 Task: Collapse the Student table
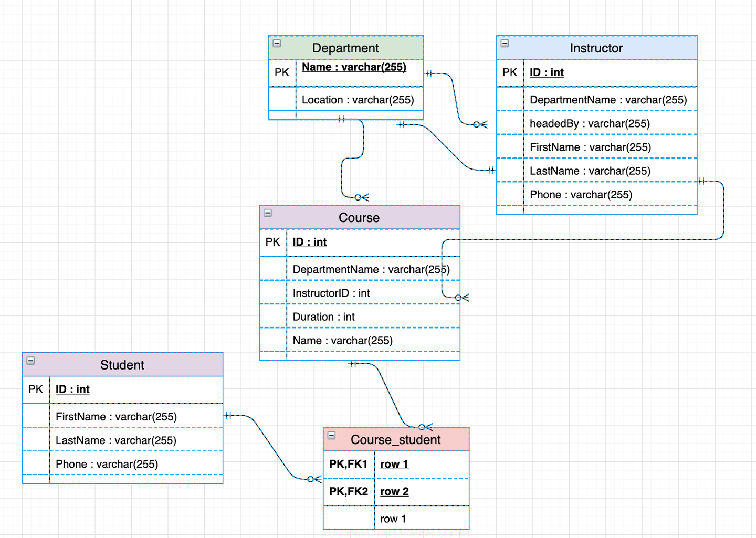point(30,361)
